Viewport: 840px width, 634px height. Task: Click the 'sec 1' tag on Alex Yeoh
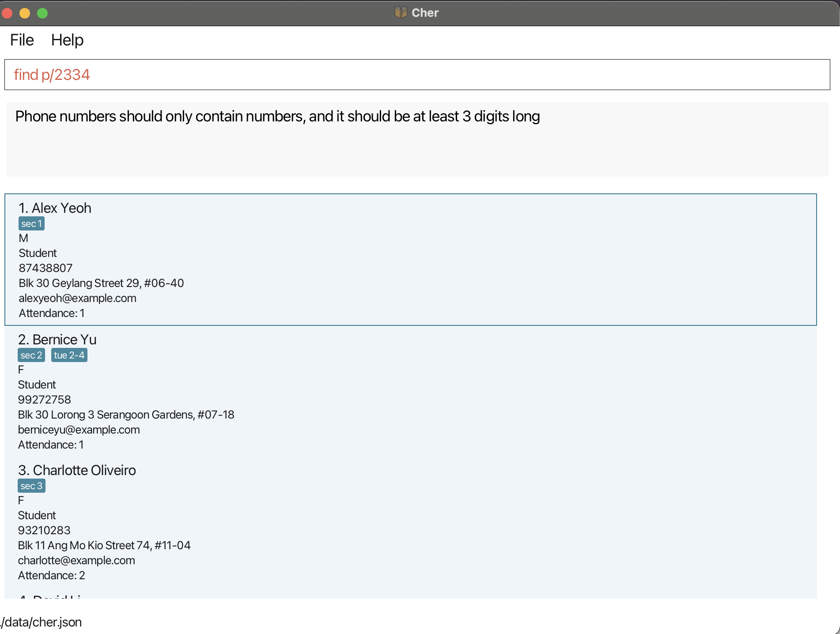[x=31, y=224]
